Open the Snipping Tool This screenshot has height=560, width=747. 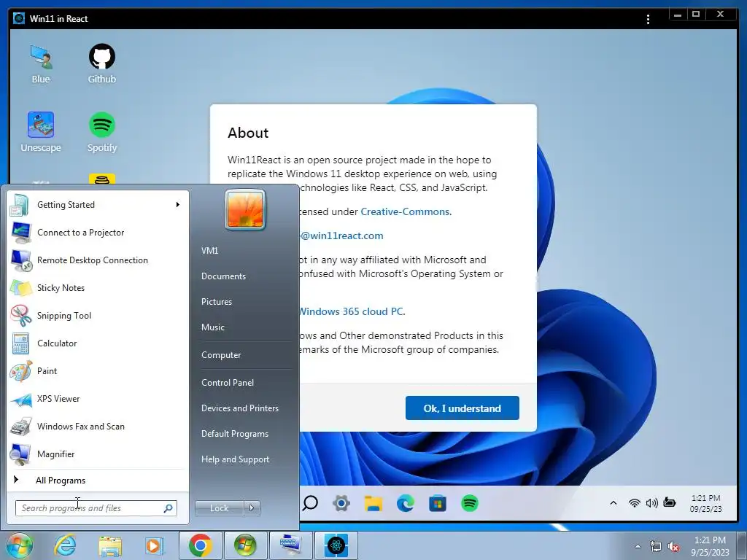click(x=98, y=316)
